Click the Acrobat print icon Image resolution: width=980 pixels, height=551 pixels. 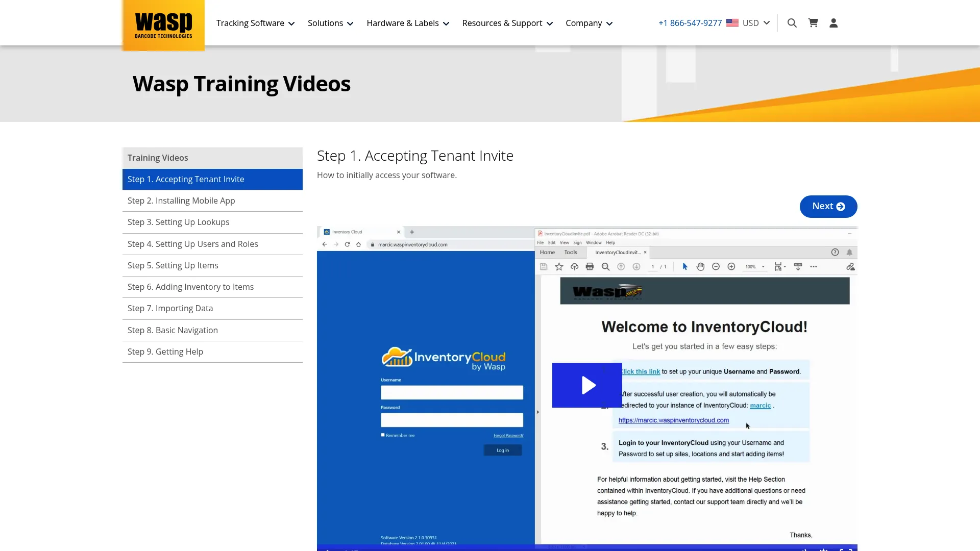(590, 266)
